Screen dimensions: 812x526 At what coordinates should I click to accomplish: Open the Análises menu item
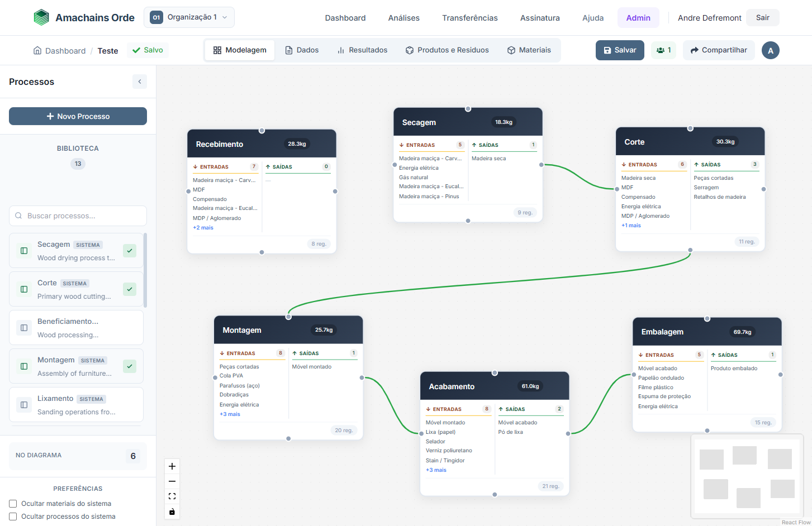pyautogui.click(x=404, y=18)
